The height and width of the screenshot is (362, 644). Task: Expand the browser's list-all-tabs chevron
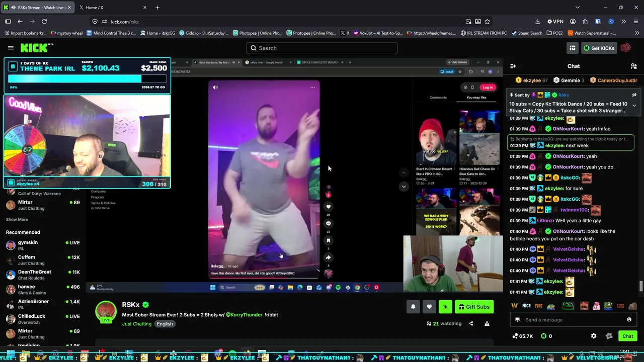(577, 8)
